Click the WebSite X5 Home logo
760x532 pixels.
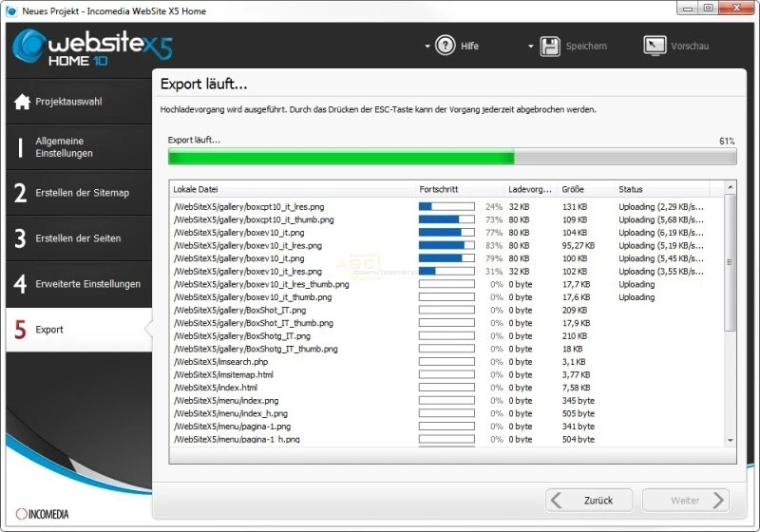[x=92, y=47]
